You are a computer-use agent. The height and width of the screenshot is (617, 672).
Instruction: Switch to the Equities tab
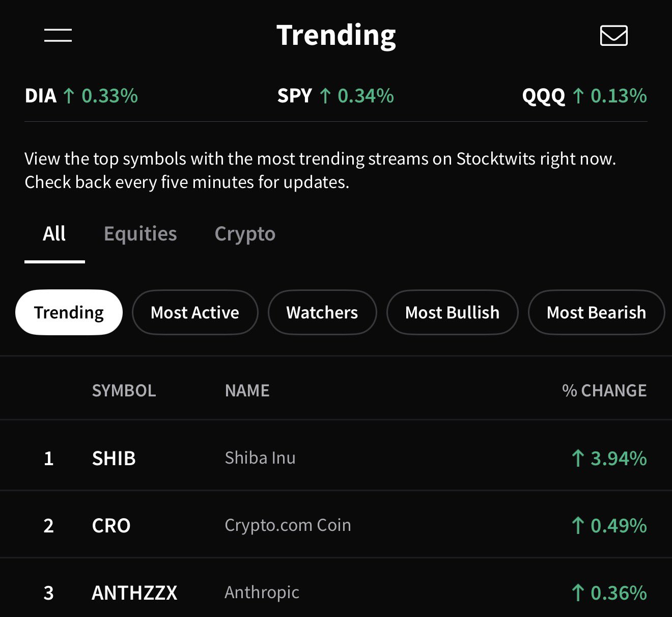[x=141, y=234]
